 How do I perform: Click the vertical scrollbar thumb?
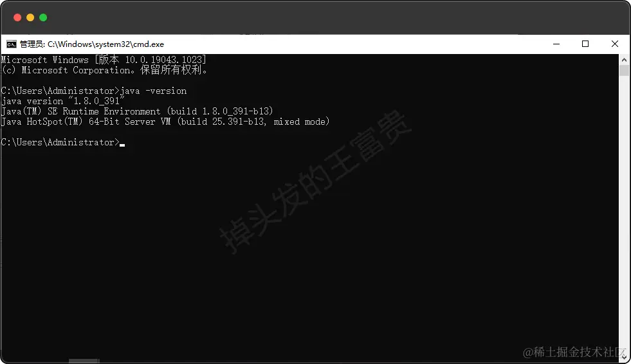[624, 70]
